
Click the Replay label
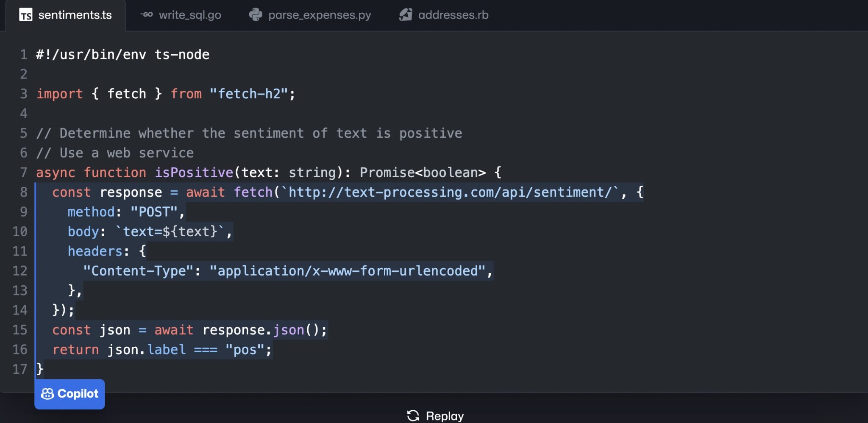(445, 416)
